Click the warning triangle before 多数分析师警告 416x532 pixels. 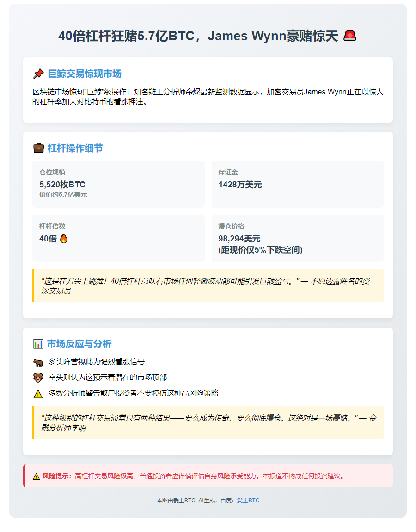point(38,394)
